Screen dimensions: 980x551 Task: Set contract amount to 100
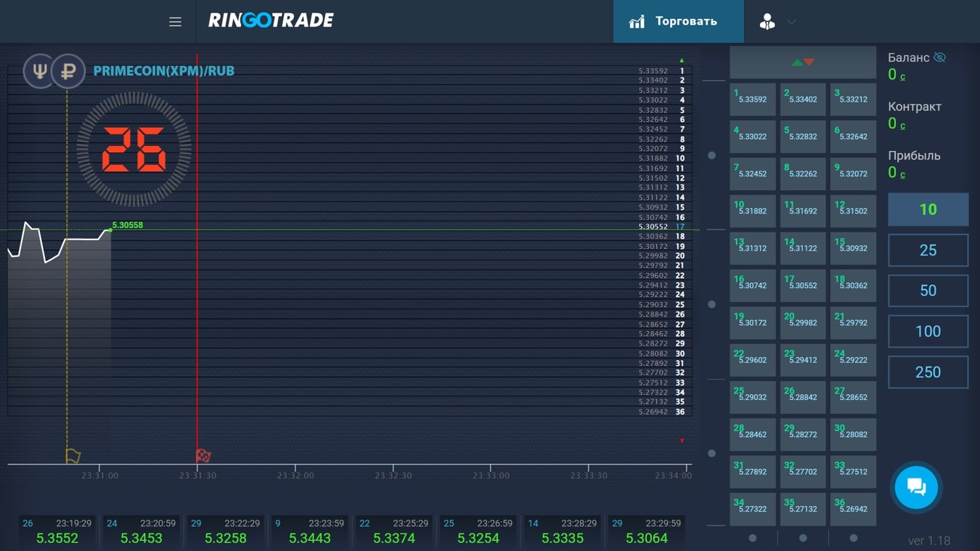(928, 332)
